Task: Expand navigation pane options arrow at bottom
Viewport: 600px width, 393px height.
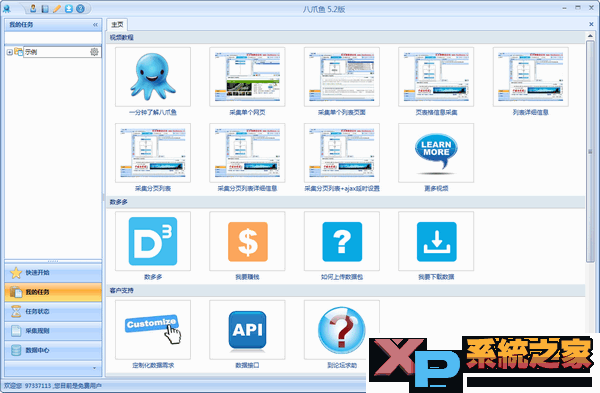Action: [95, 368]
